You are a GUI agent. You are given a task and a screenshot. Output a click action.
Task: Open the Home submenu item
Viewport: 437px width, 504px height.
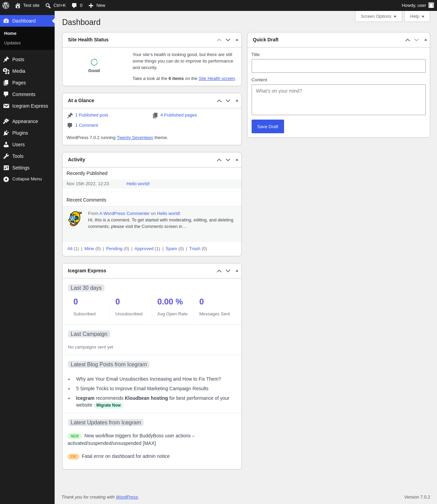point(10,33)
